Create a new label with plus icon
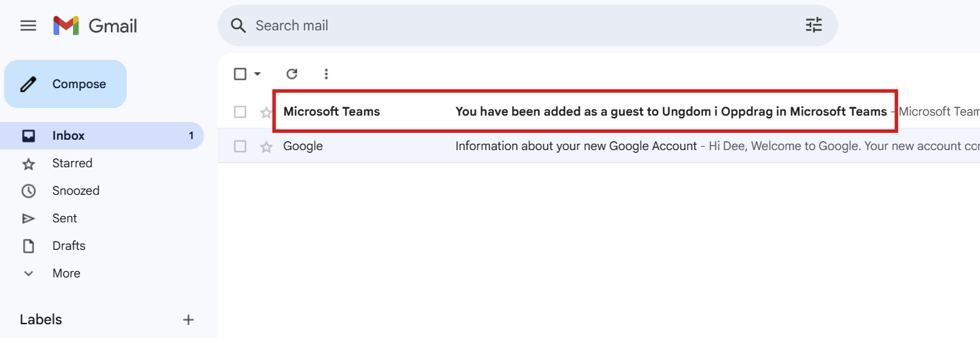 (x=188, y=319)
